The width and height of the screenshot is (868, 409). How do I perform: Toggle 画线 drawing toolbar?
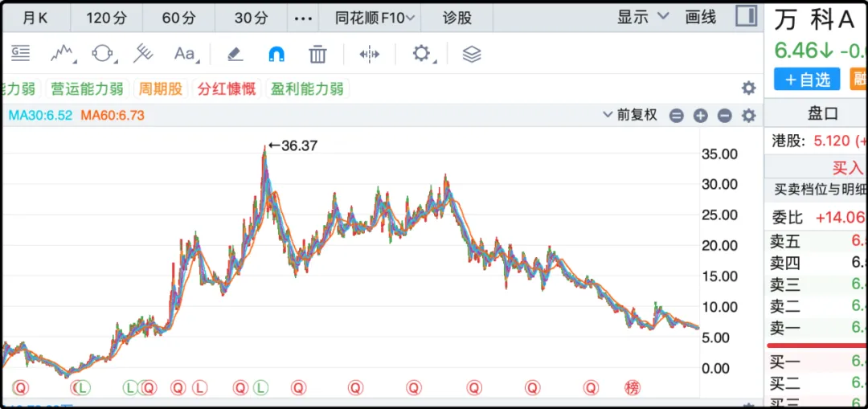[700, 17]
